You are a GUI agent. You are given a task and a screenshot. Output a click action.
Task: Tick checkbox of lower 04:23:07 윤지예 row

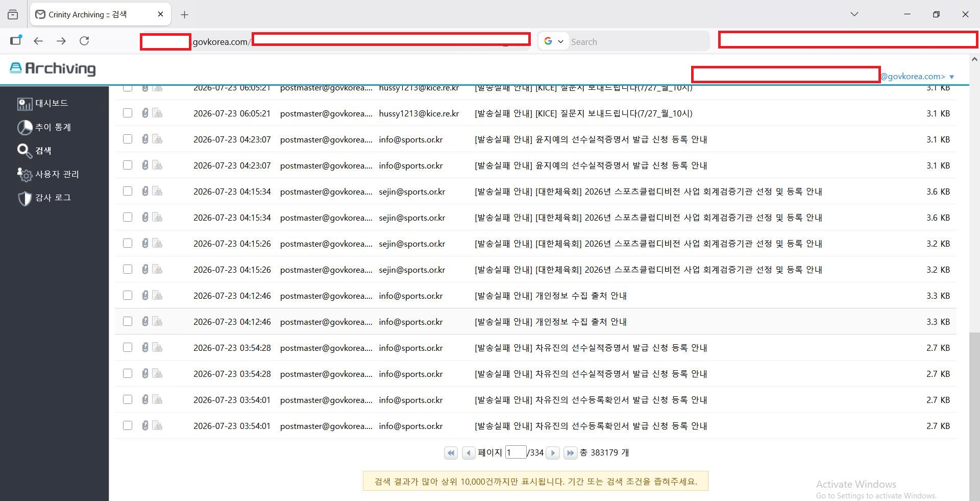click(128, 165)
